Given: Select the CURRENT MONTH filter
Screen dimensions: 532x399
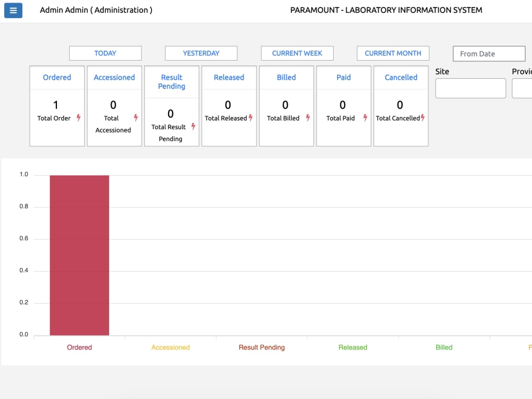Looking at the screenshot, I should pyautogui.click(x=393, y=53).
